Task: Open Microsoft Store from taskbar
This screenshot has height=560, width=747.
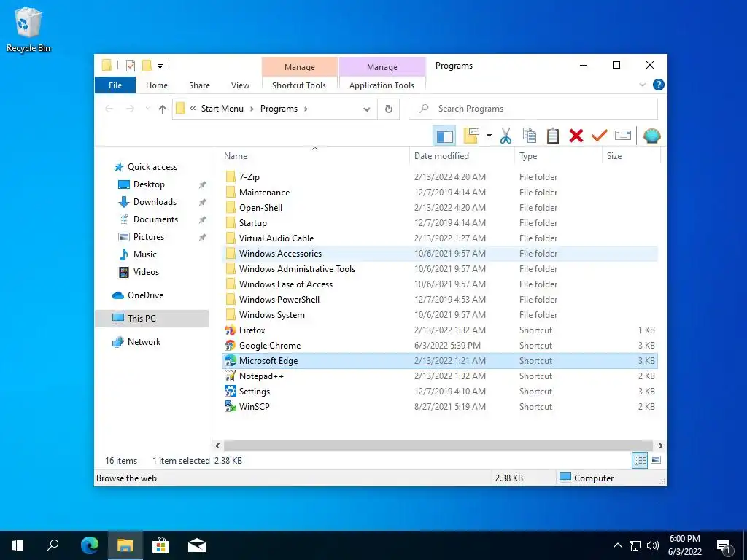Action: [x=160, y=545]
